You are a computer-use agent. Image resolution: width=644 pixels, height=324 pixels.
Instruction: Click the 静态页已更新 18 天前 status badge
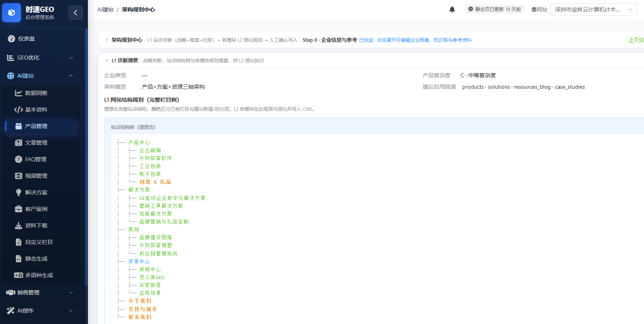pyautogui.click(x=495, y=9)
